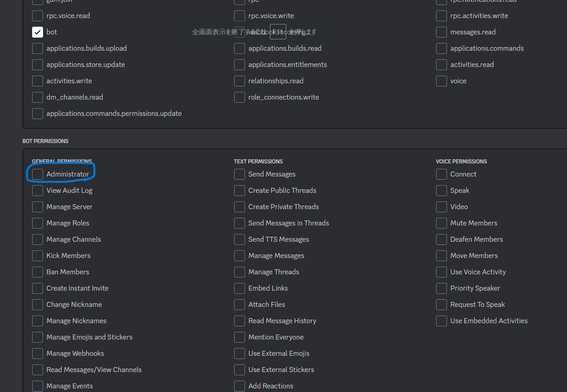Enable Video voice permission
Image resolution: width=567 pixels, height=392 pixels.
pyautogui.click(x=442, y=207)
